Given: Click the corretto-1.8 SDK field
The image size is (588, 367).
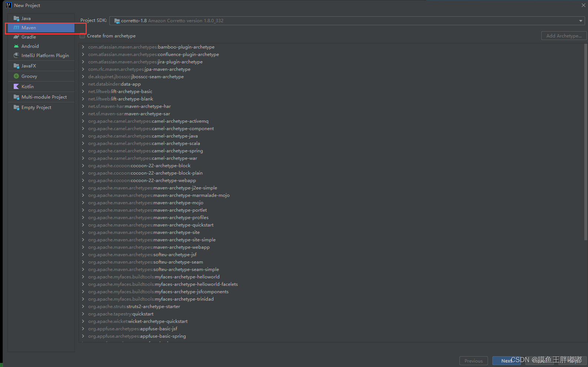Looking at the screenshot, I should click(347, 21).
